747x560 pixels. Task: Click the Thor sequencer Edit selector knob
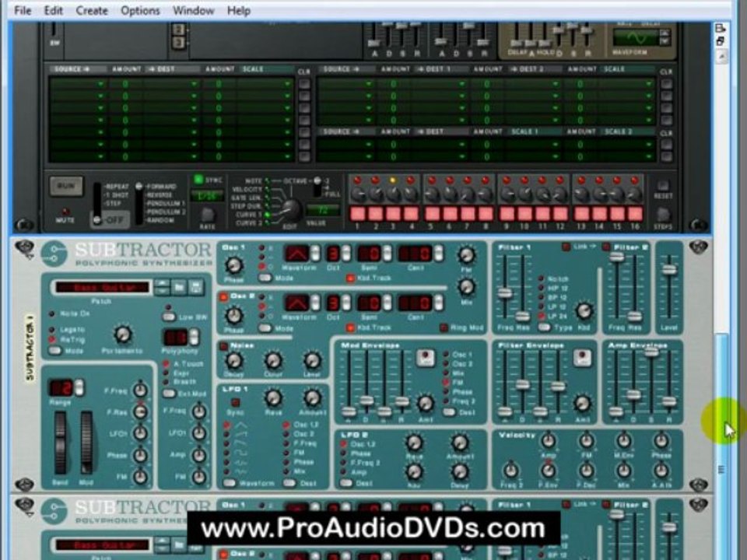pyautogui.click(x=289, y=209)
